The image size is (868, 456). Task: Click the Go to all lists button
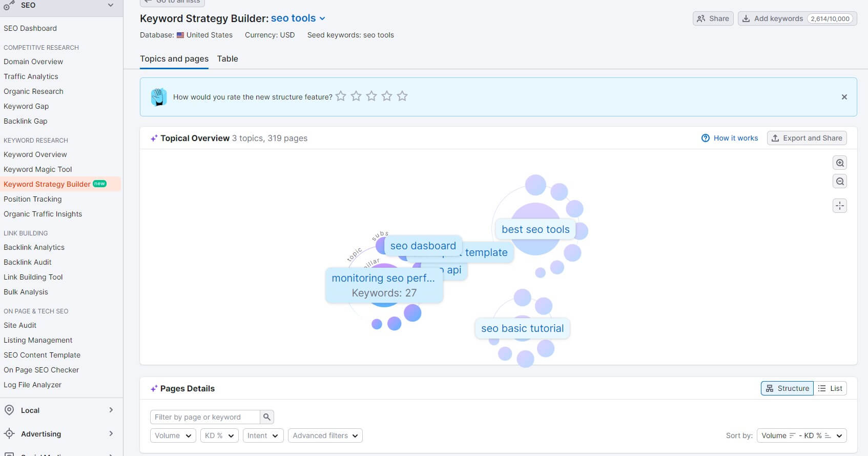[x=172, y=2]
